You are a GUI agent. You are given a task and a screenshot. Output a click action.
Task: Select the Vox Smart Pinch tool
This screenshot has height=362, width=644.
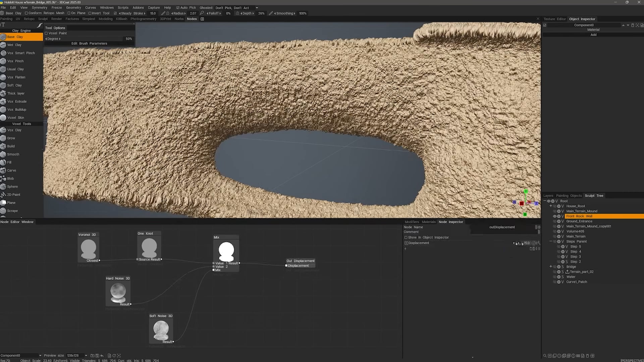pyautogui.click(x=21, y=53)
